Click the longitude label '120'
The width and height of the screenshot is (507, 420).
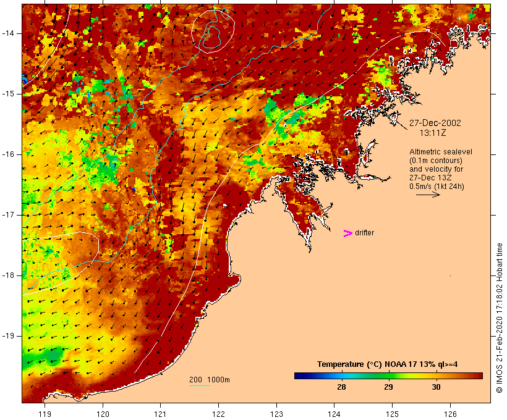click(x=103, y=414)
